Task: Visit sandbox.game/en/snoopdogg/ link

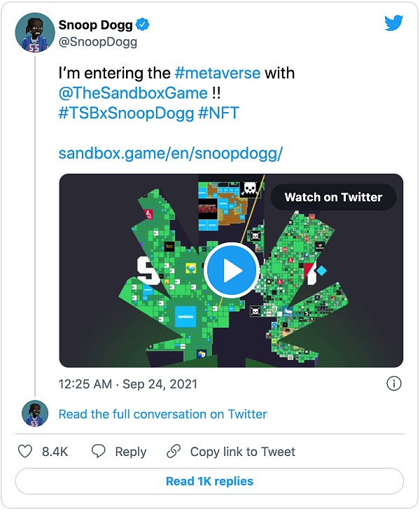Action: [170, 153]
